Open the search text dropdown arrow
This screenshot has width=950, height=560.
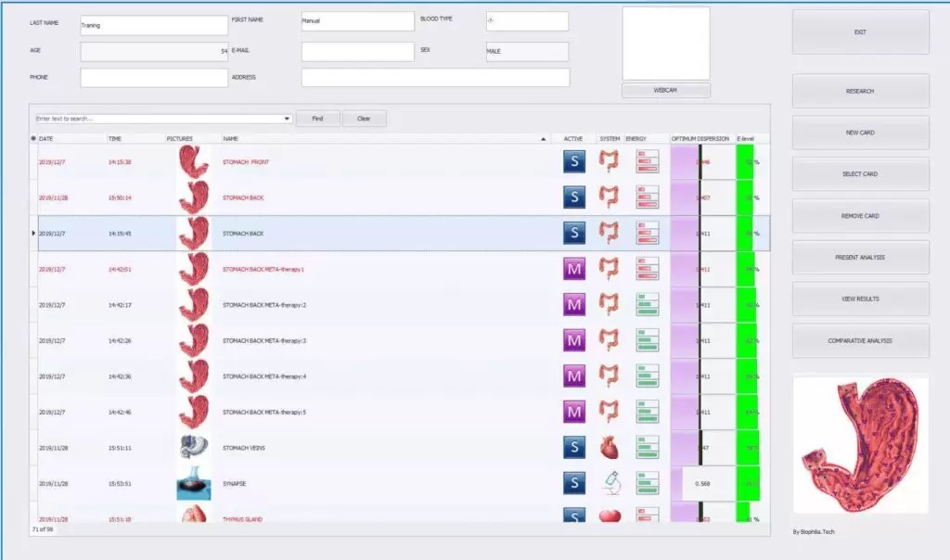click(x=288, y=119)
